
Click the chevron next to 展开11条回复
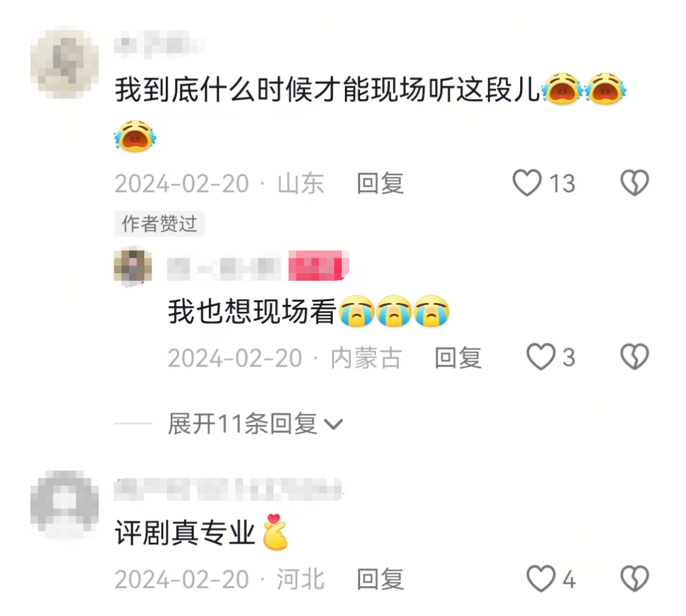[333, 424]
